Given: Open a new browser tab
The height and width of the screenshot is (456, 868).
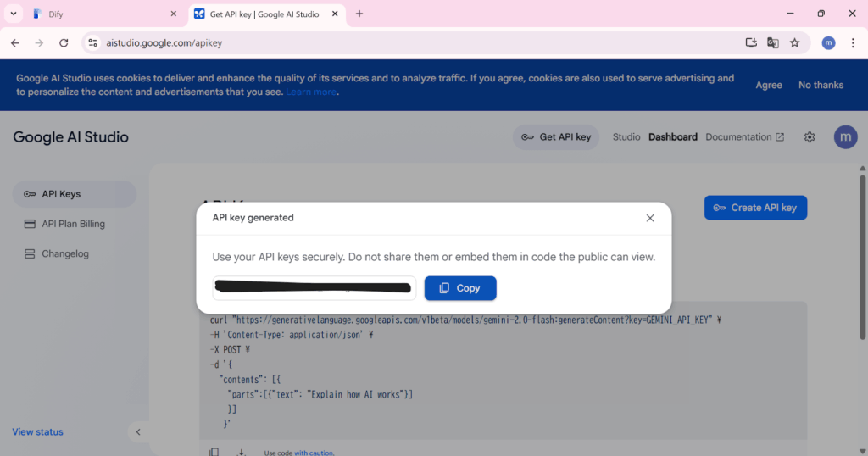Looking at the screenshot, I should 359,14.
